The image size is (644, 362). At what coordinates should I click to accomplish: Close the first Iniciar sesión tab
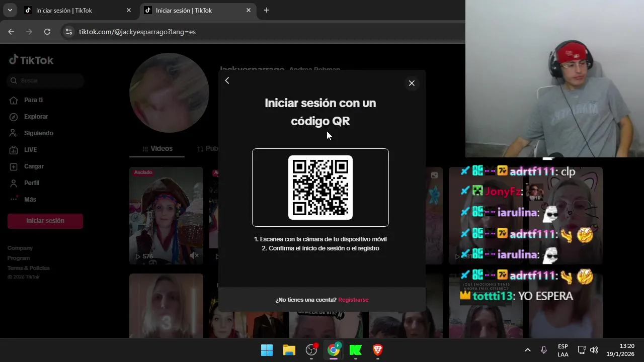(x=129, y=10)
